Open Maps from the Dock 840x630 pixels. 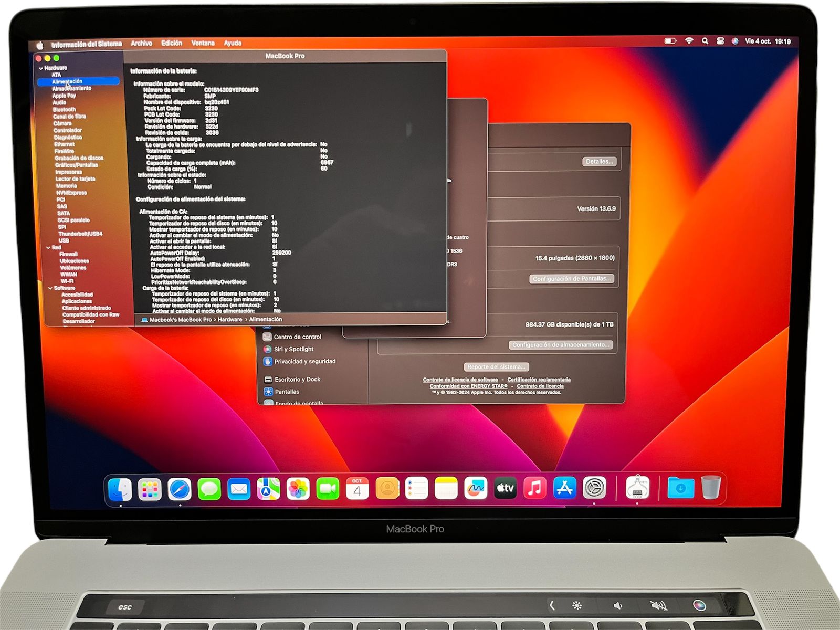[x=268, y=489]
